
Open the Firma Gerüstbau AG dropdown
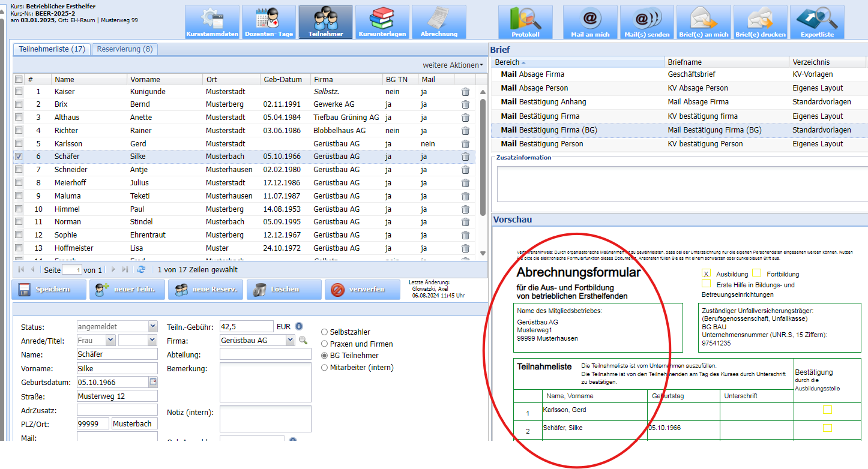click(x=291, y=341)
